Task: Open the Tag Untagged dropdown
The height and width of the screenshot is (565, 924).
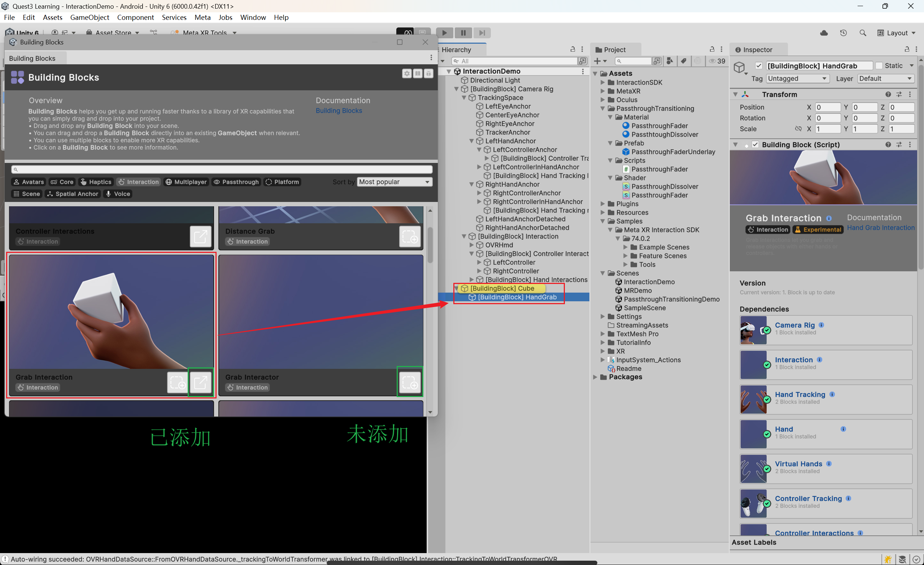Action: tap(797, 79)
